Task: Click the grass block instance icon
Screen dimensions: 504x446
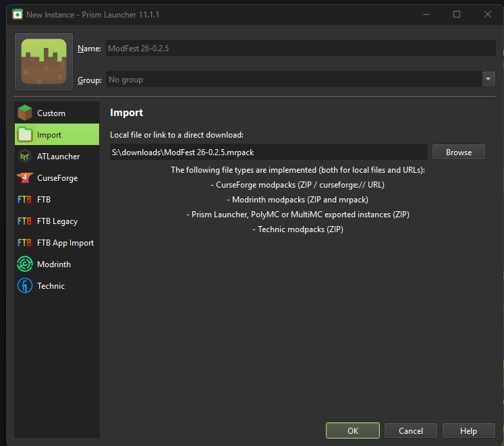Action: [44, 61]
